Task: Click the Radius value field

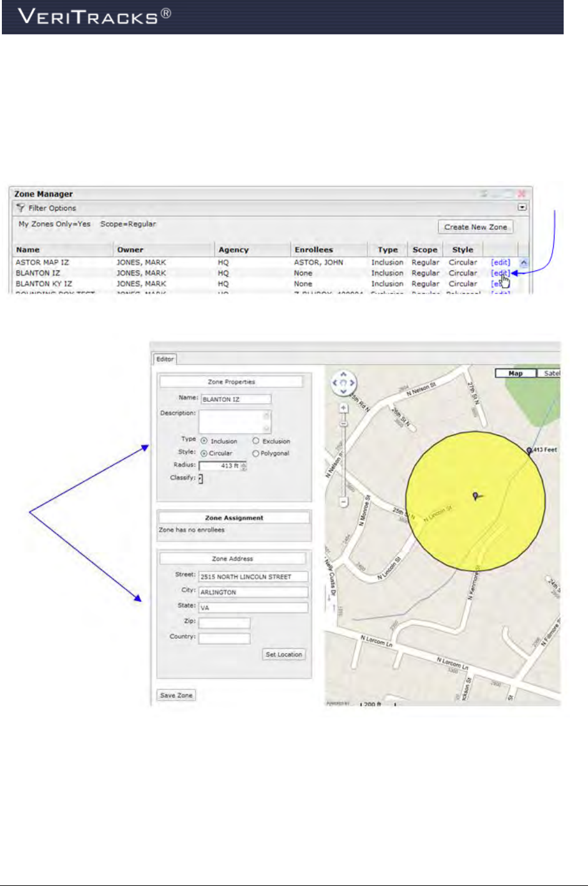Action: (x=220, y=466)
